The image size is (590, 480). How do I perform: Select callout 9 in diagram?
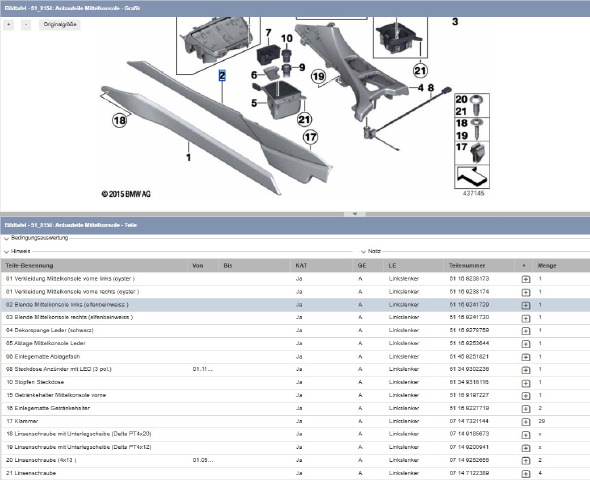click(302, 67)
